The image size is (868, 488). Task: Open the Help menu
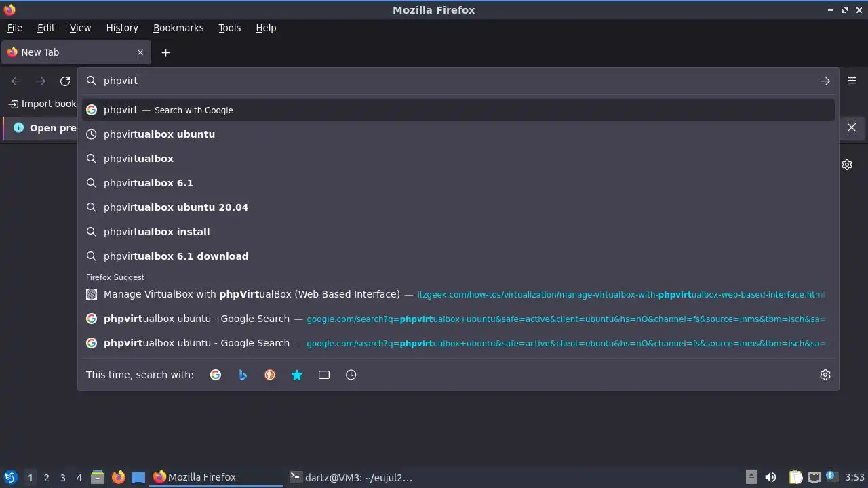pyautogui.click(x=266, y=28)
